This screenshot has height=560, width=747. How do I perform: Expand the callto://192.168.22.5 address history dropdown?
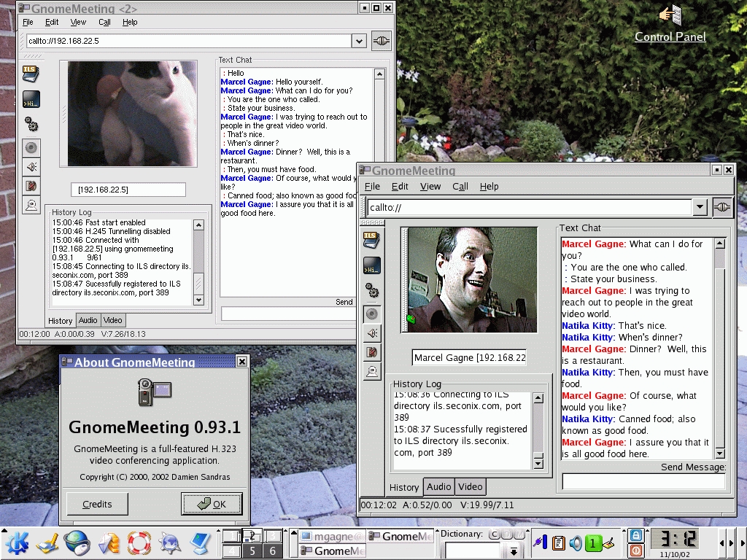pyautogui.click(x=358, y=41)
